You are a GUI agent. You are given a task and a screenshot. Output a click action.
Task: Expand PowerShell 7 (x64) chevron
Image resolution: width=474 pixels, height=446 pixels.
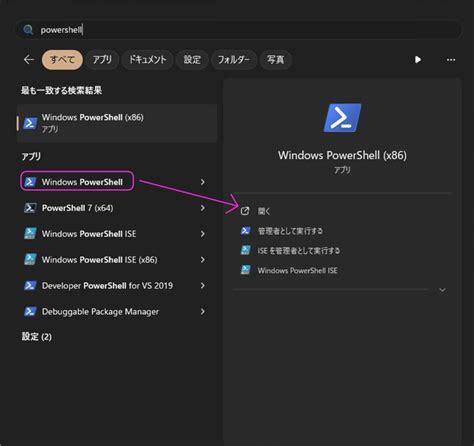[x=202, y=208]
